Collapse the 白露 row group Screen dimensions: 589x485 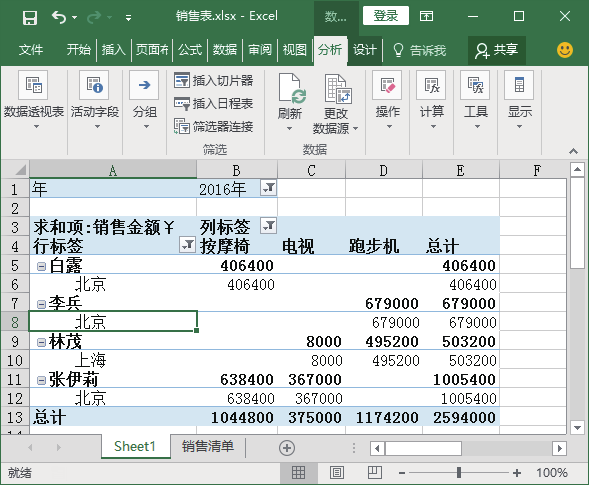click(41, 266)
